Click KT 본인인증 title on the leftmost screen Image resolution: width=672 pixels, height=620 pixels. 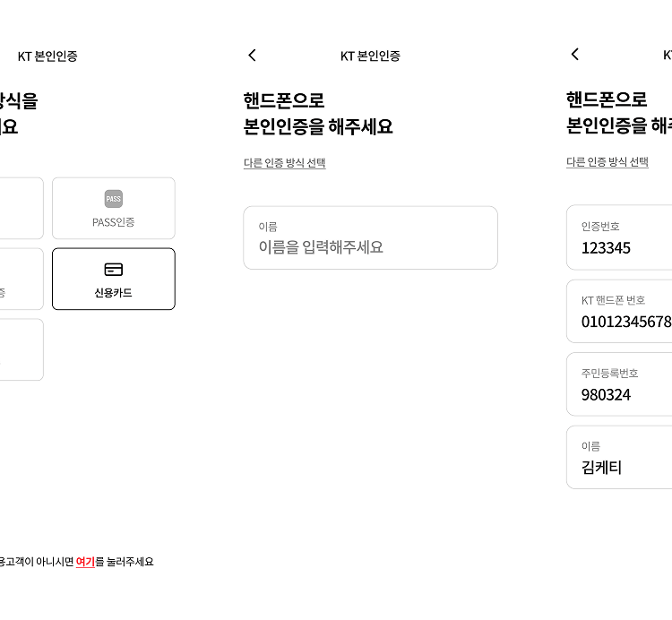[x=47, y=56]
